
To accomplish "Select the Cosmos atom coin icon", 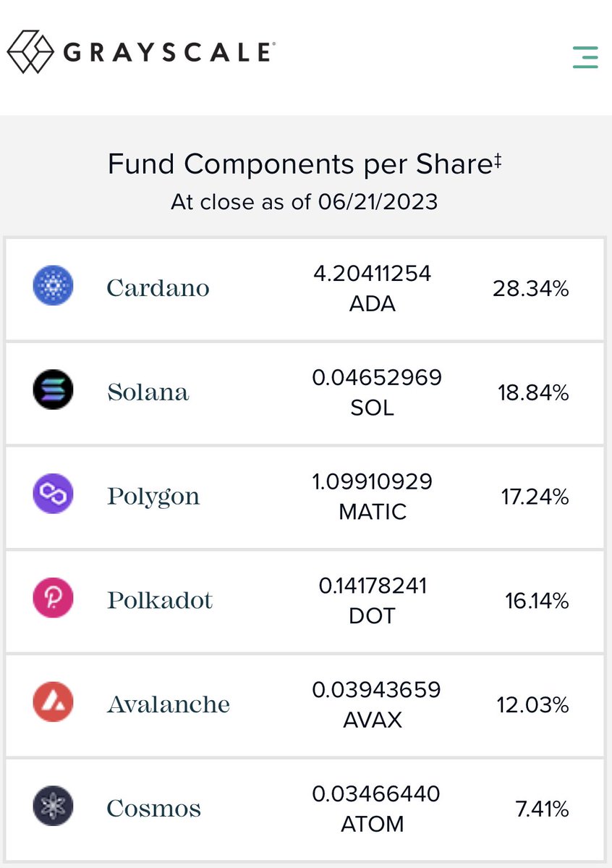I will [53, 806].
